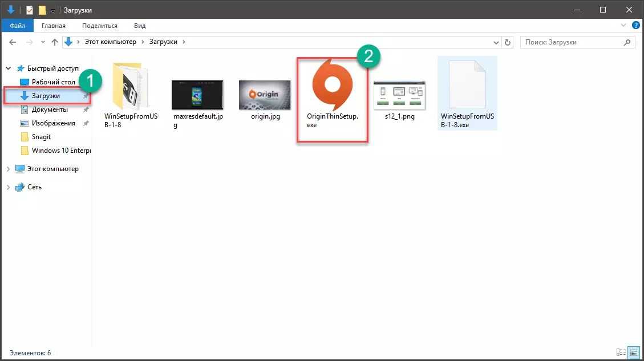Click pin icon next to Изображения
Screen dimensions: 644x361
(86, 123)
